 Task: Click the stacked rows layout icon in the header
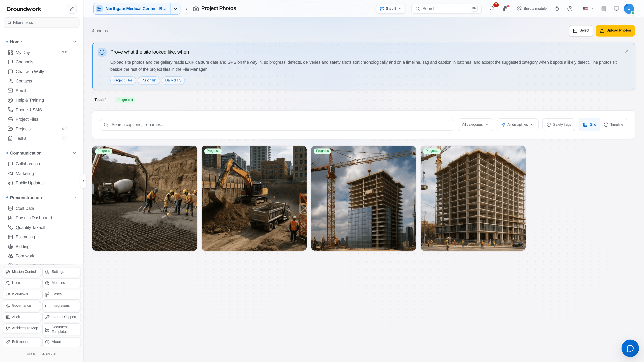coord(604,9)
